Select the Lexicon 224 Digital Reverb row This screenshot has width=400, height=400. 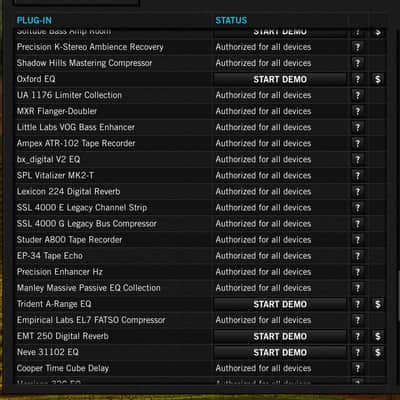tap(200, 192)
